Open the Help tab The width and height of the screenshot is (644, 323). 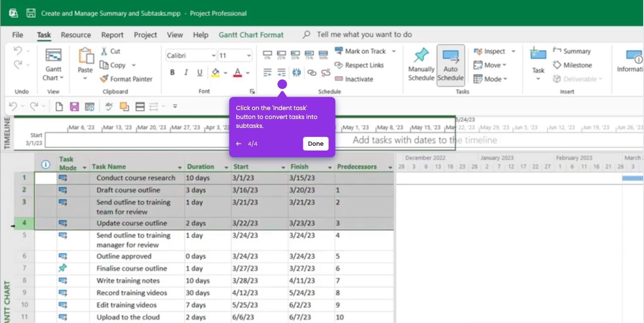pyautogui.click(x=201, y=35)
